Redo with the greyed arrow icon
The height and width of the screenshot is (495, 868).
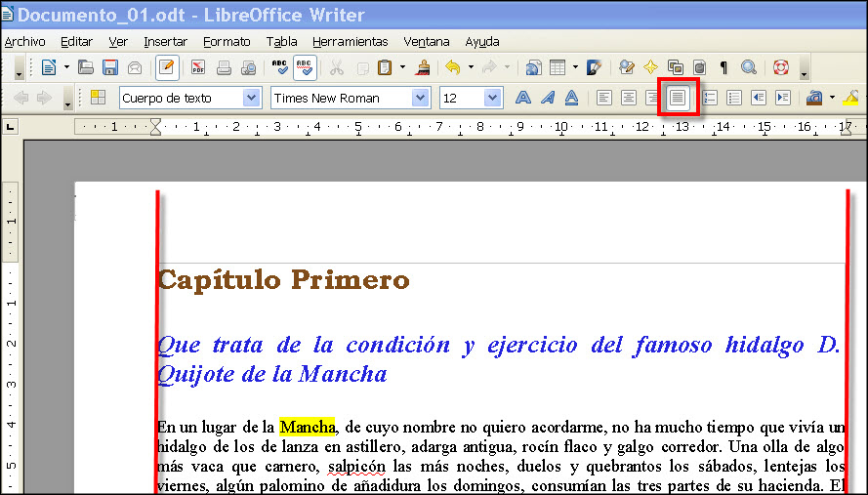489,67
